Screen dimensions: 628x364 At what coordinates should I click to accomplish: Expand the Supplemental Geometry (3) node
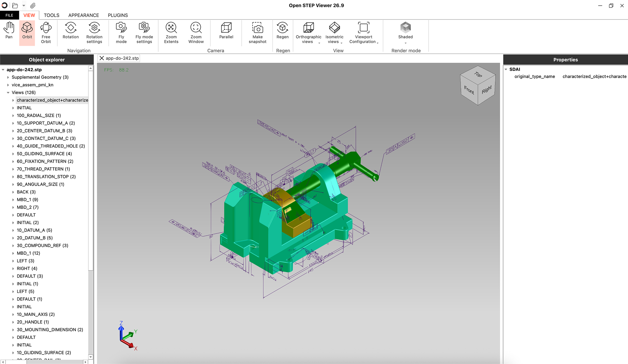(x=8, y=77)
